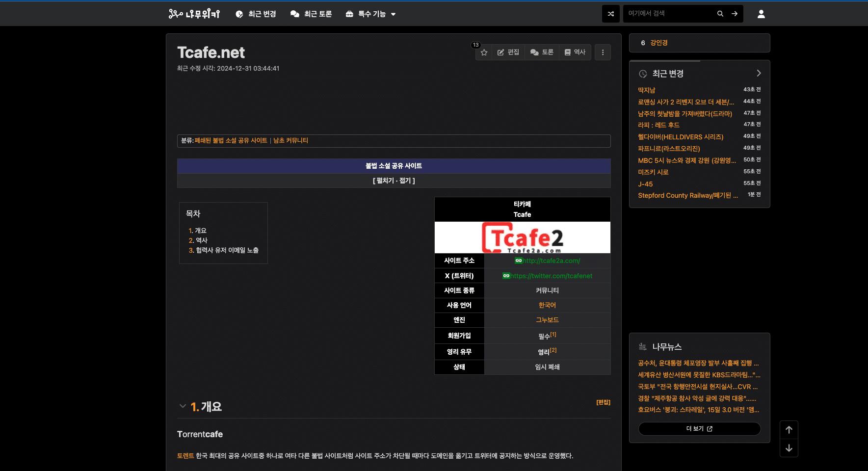Click the scroll to bottom arrow

[789, 448]
